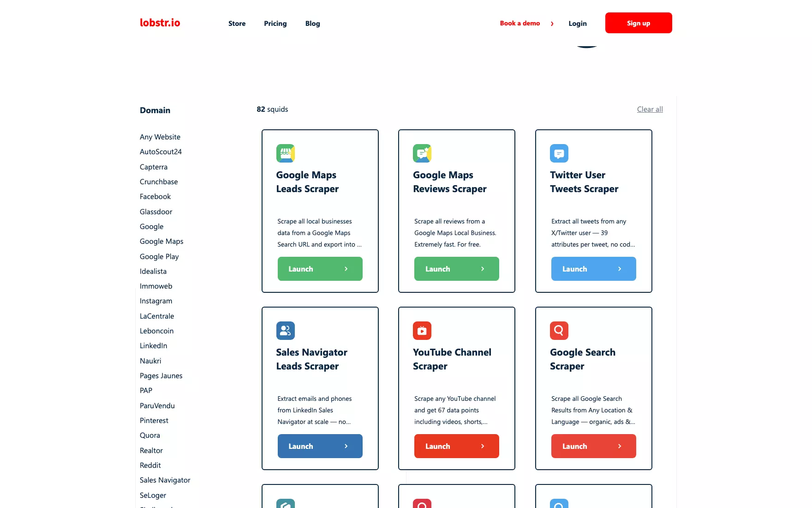Launch the Google Maps Reviews Scraper
The height and width of the screenshot is (508, 812).
tap(456, 269)
